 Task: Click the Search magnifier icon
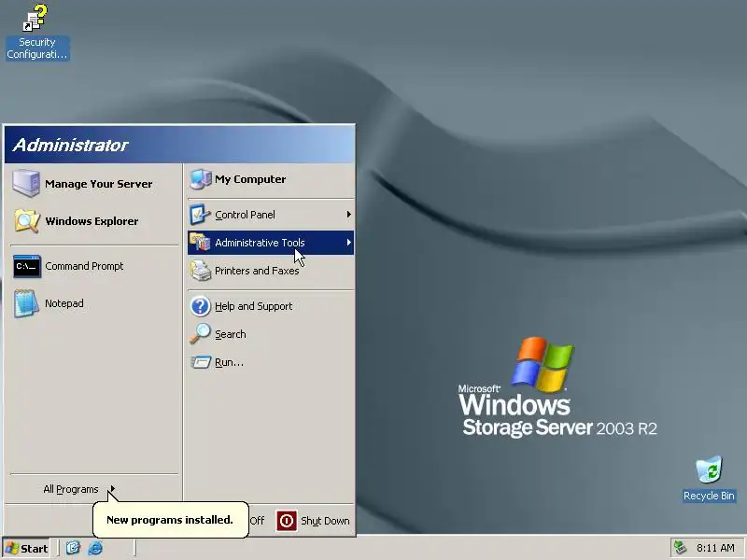200,334
